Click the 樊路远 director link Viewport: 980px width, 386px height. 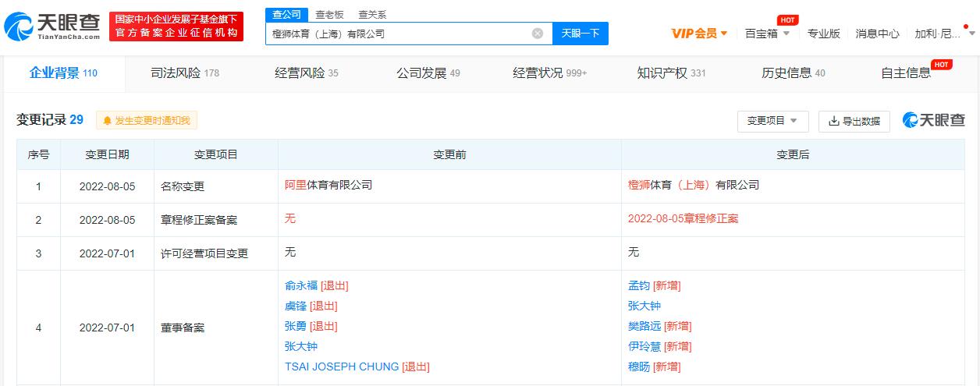coord(644,326)
